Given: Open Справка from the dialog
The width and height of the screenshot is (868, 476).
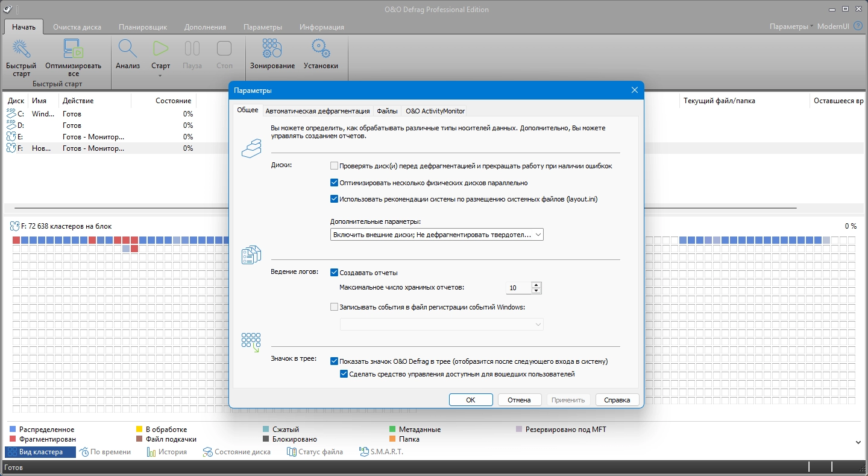Looking at the screenshot, I should [617, 399].
